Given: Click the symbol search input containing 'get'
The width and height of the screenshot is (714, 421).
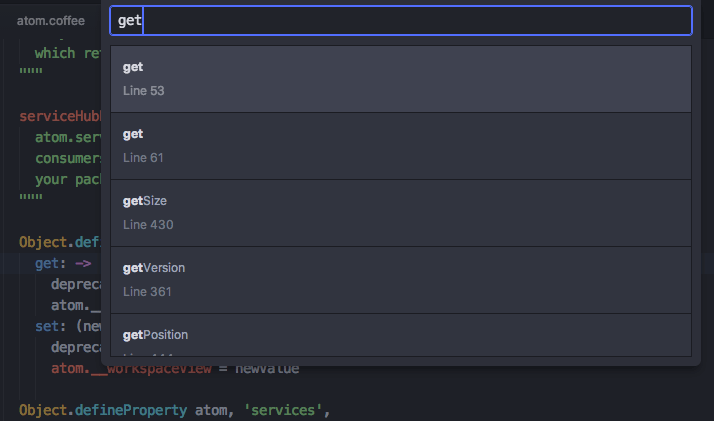Looking at the screenshot, I should point(401,20).
